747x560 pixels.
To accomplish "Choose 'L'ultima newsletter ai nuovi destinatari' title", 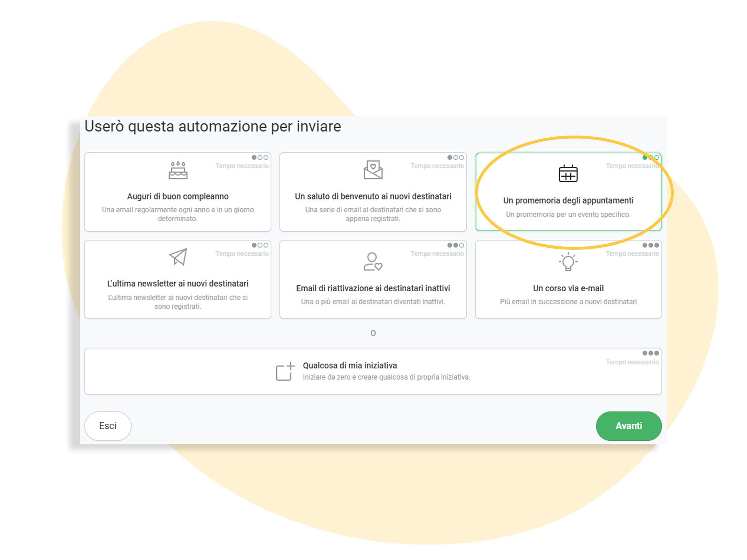I will click(x=178, y=284).
